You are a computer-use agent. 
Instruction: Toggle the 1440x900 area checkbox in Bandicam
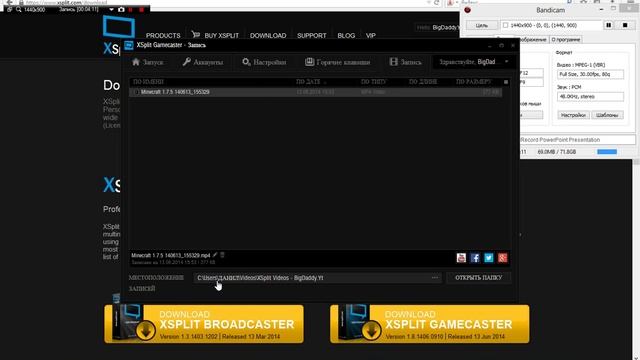click(x=505, y=25)
